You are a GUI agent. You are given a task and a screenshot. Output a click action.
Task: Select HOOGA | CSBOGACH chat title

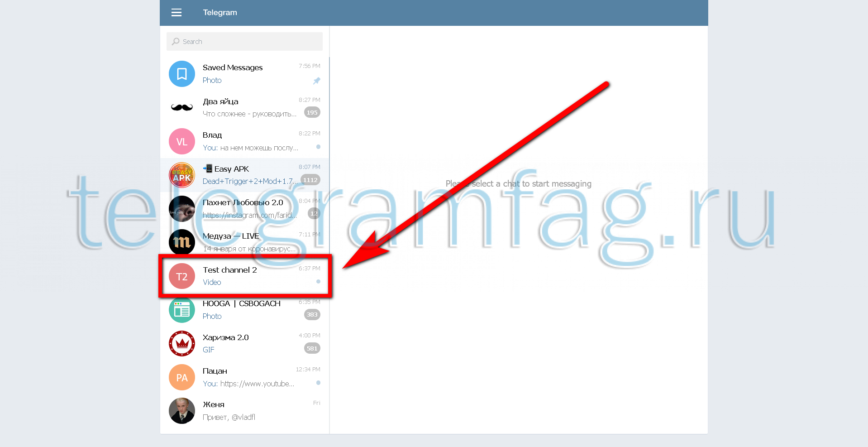point(242,303)
